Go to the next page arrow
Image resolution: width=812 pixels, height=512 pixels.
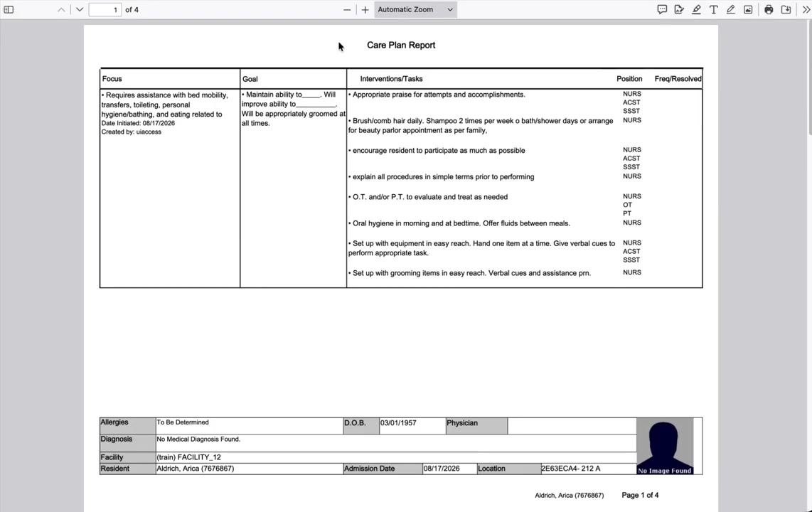(79, 9)
